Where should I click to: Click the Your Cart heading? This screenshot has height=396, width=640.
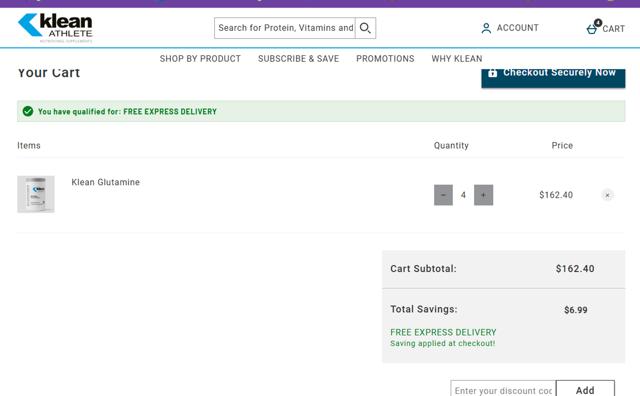pos(49,73)
